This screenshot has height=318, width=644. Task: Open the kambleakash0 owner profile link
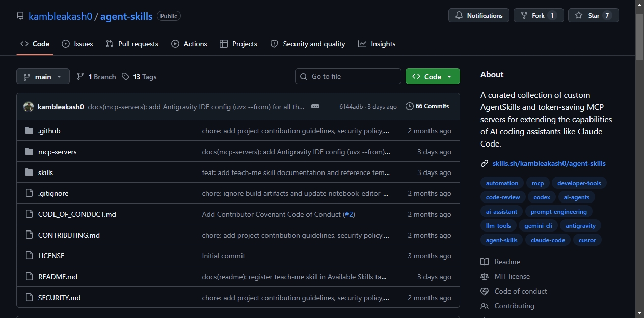tap(60, 16)
